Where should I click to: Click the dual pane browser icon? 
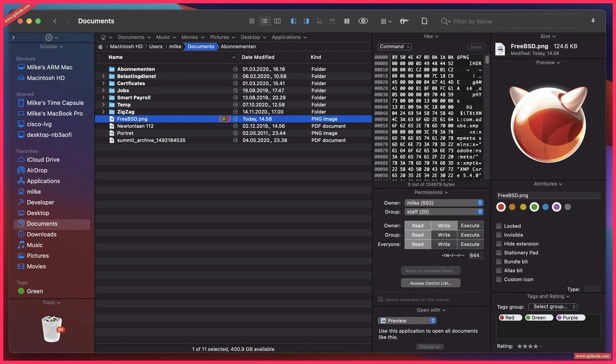tap(346, 21)
